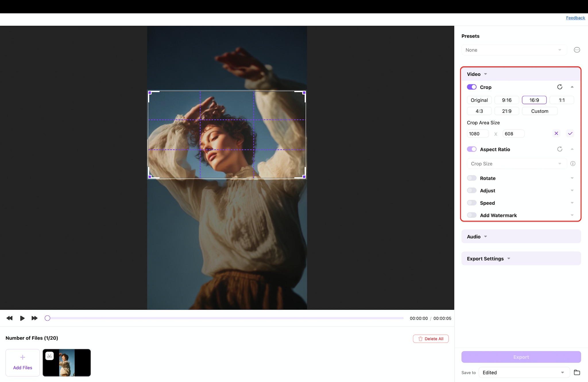Image resolution: width=588 pixels, height=382 pixels.
Task: Reset the Crop settings
Action: pos(560,87)
